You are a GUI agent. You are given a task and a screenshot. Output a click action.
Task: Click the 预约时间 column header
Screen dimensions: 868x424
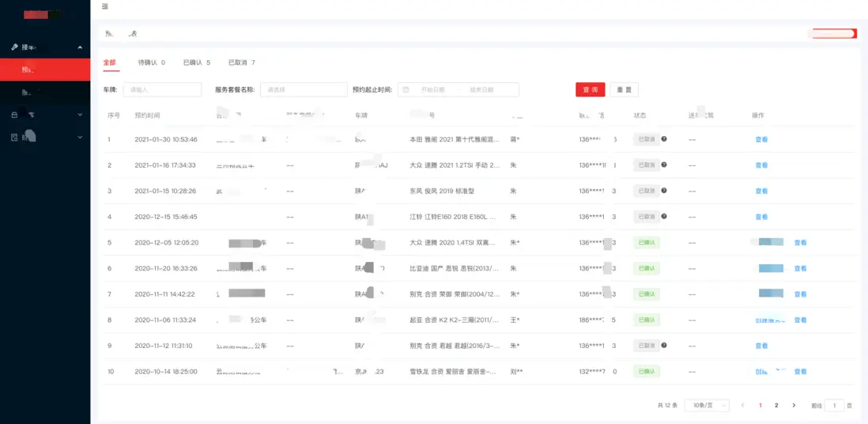(147, 115)
